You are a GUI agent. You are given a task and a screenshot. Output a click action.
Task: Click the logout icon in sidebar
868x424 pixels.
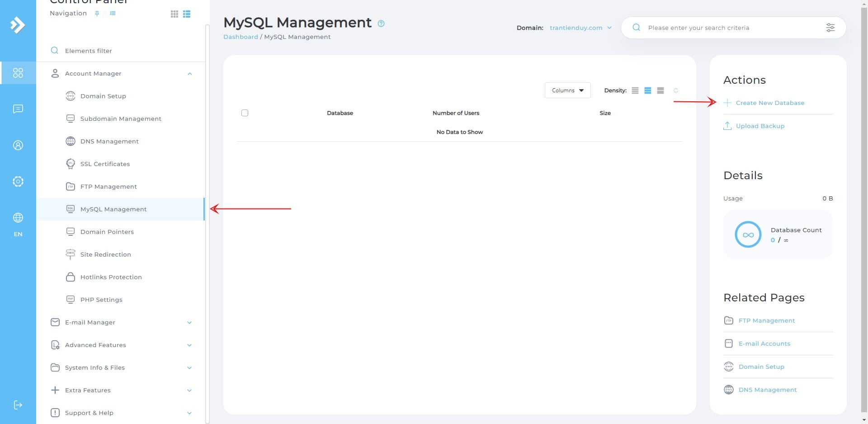coord(18,405)
